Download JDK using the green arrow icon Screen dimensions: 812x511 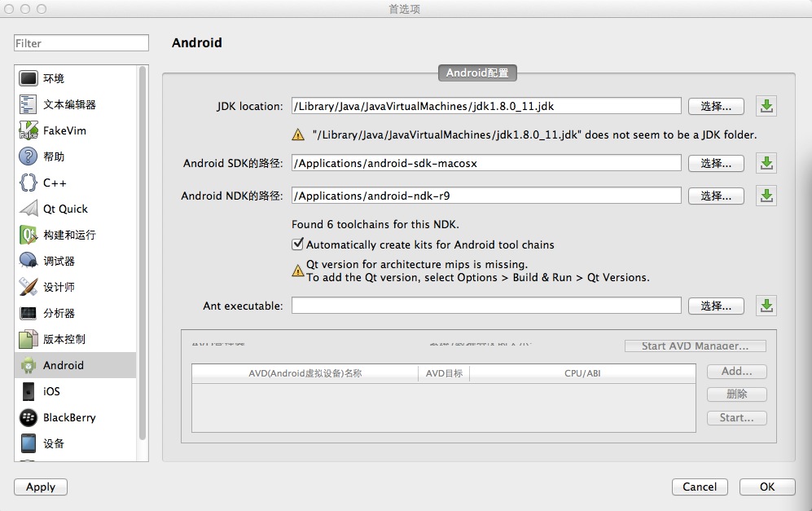[x=766, y=106]
